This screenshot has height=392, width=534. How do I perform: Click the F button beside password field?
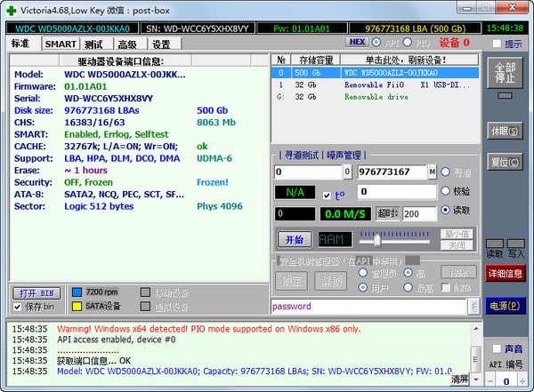[x=473, y=307]
